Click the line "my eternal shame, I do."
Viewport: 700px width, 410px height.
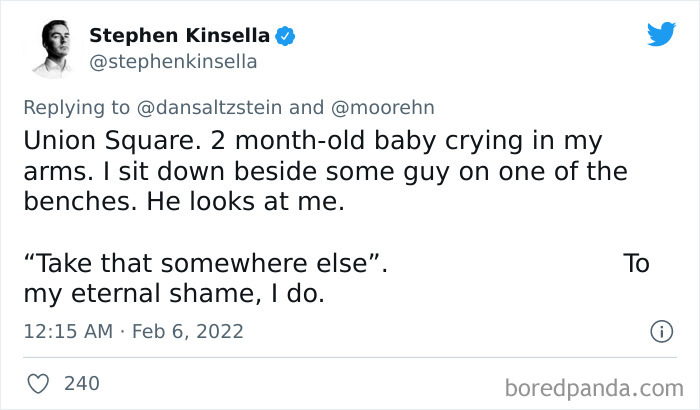tap(175, 294)
